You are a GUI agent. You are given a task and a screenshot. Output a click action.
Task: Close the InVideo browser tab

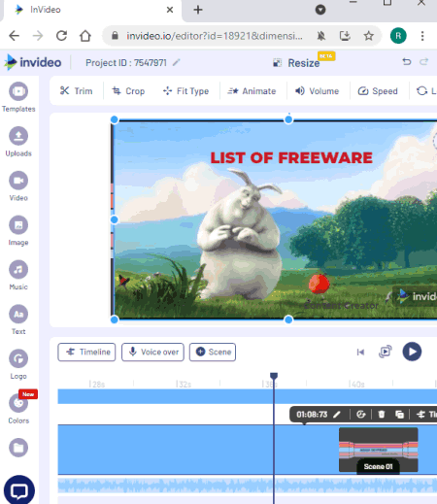(170, 10)
